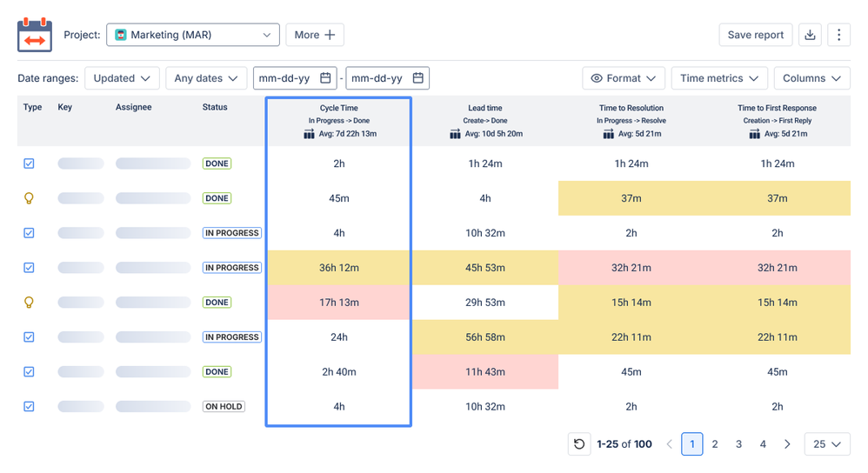This screenshot has height=473, width=868.
Task: Go to page 2 of results
Action: 715,443
